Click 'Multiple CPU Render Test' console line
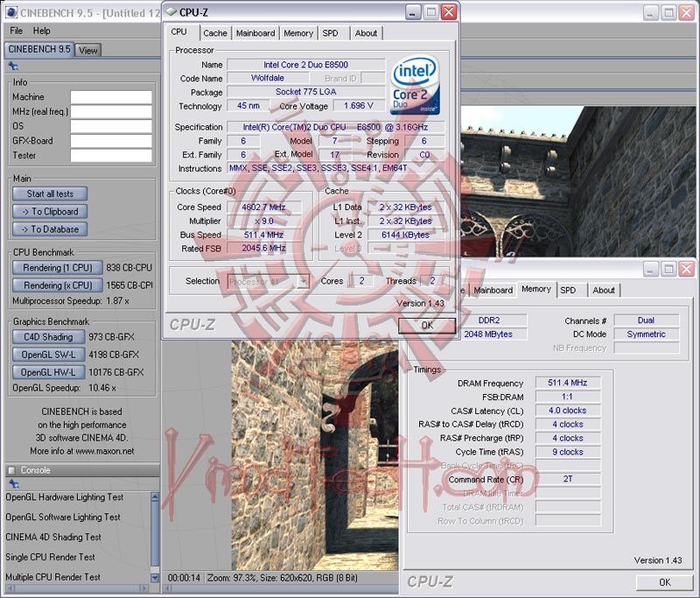700x598 pixels. click(52, 577)
